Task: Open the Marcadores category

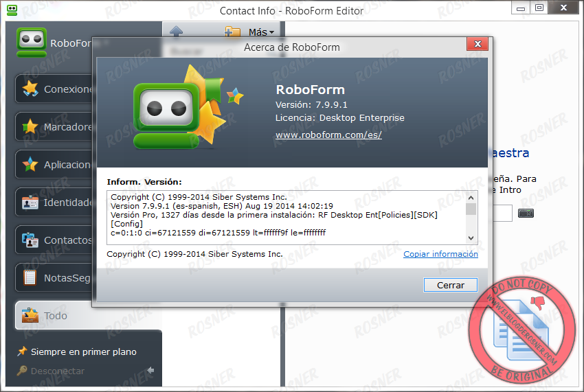Action: coord(54,126)
